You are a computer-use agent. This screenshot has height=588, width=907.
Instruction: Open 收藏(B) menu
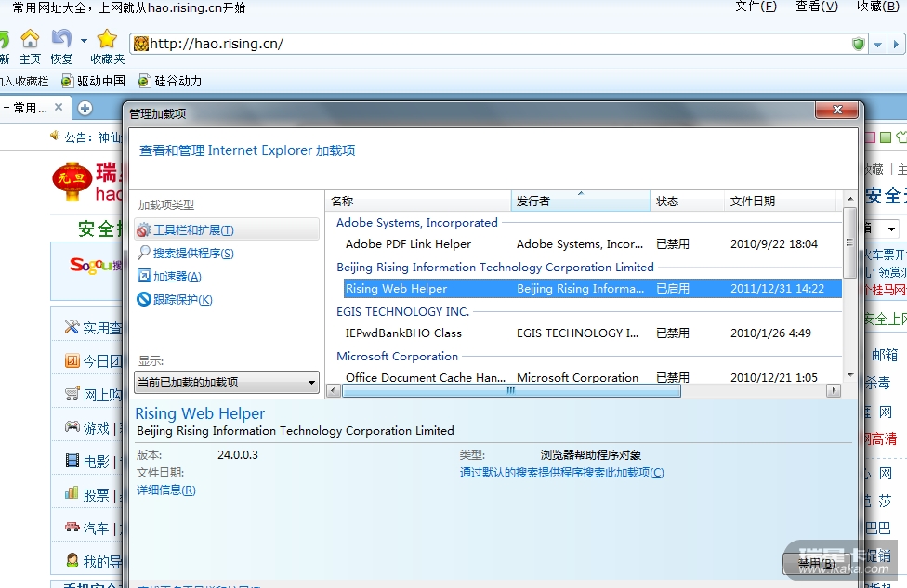877,7
